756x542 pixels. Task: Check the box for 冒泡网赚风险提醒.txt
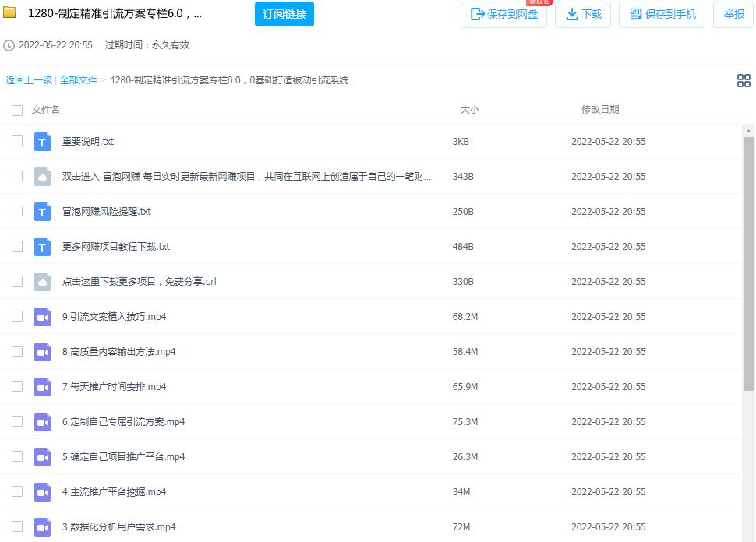[17, 211]
